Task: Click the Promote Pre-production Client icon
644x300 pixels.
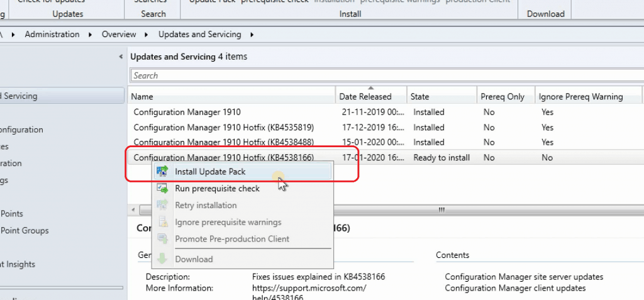Action: pos(162,239)
